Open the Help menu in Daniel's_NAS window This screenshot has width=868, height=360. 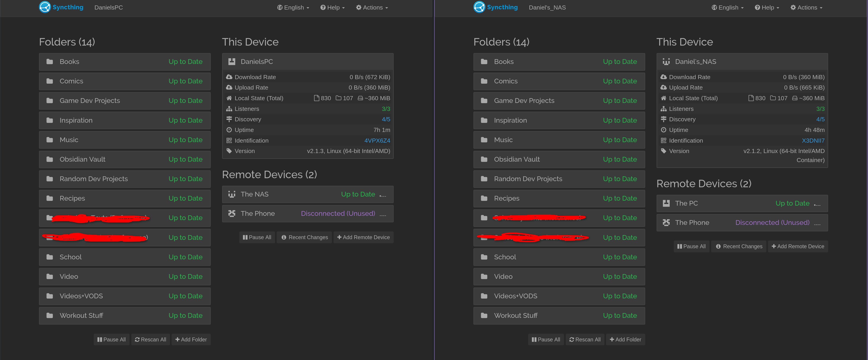pyautogui.click(x=767, y=7)
